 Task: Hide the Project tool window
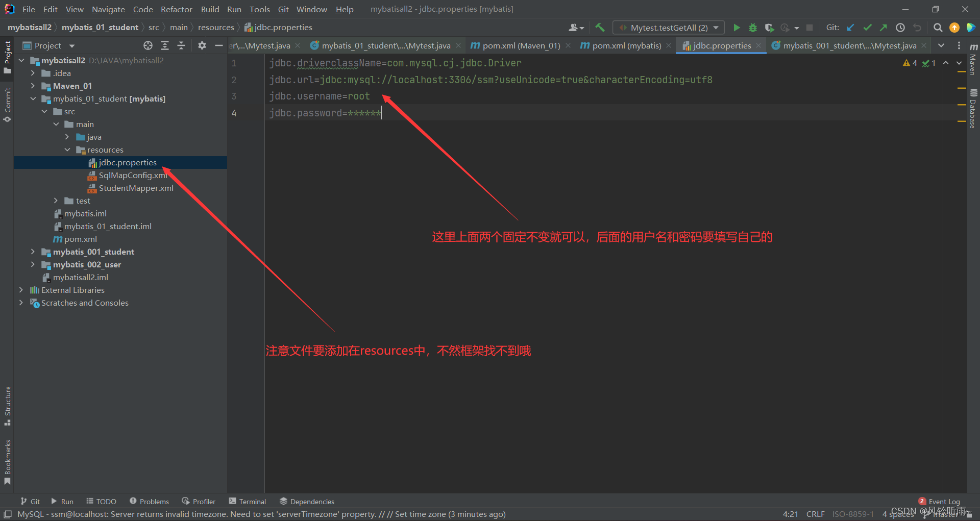point(219,45)
